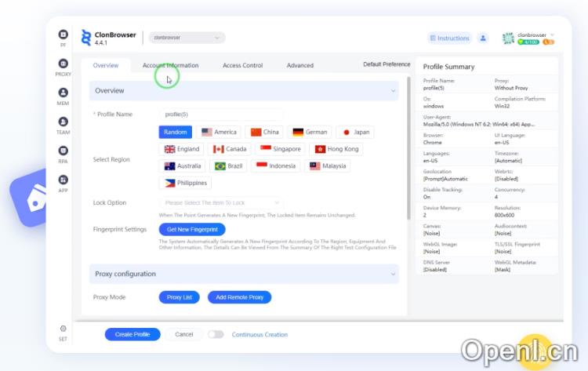The height and width of the screenshot is (371, 588).
Task: Select the China region
Action: pyautogui.click(x=264, y=132)
